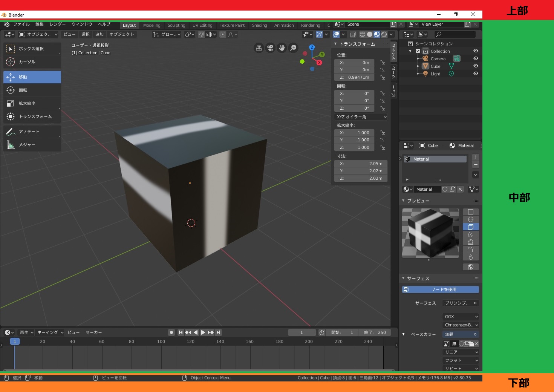The image size is (554, 392).
Task: Toggle lock on location X
Action: tap(383, 63)
